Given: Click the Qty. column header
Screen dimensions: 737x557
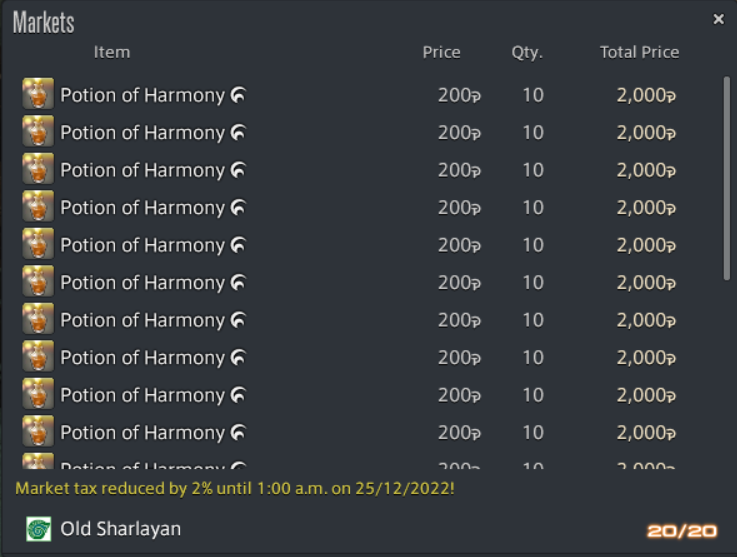Looking at the screenshot, I should point(527,52).
